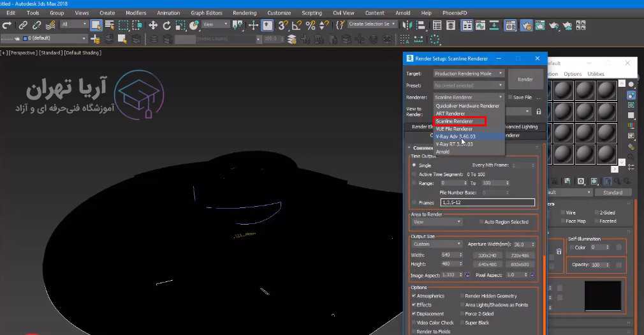Activate the Select Object tool
The image size is (644, 335).
(x=96, y=26)
